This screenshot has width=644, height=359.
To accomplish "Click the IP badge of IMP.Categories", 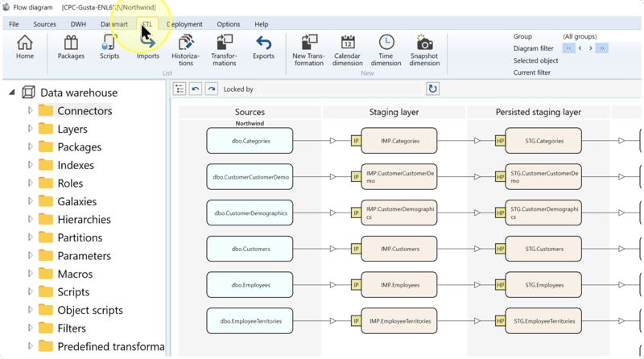I will pos(356,141).
